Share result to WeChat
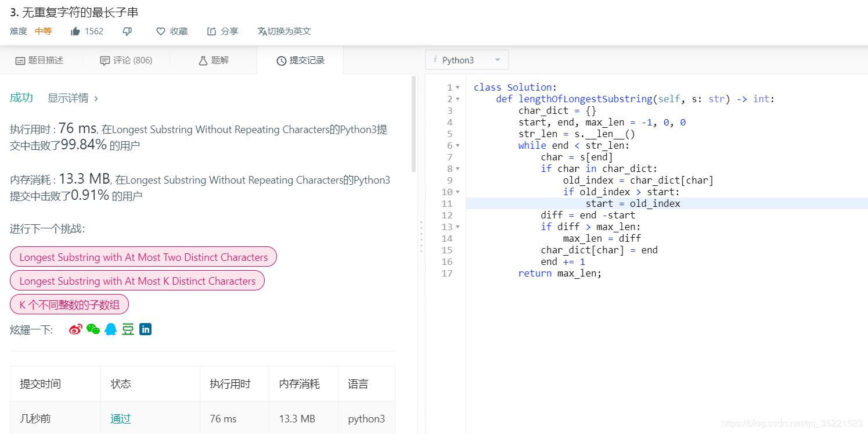868x434 pixels. coord(93,329)
